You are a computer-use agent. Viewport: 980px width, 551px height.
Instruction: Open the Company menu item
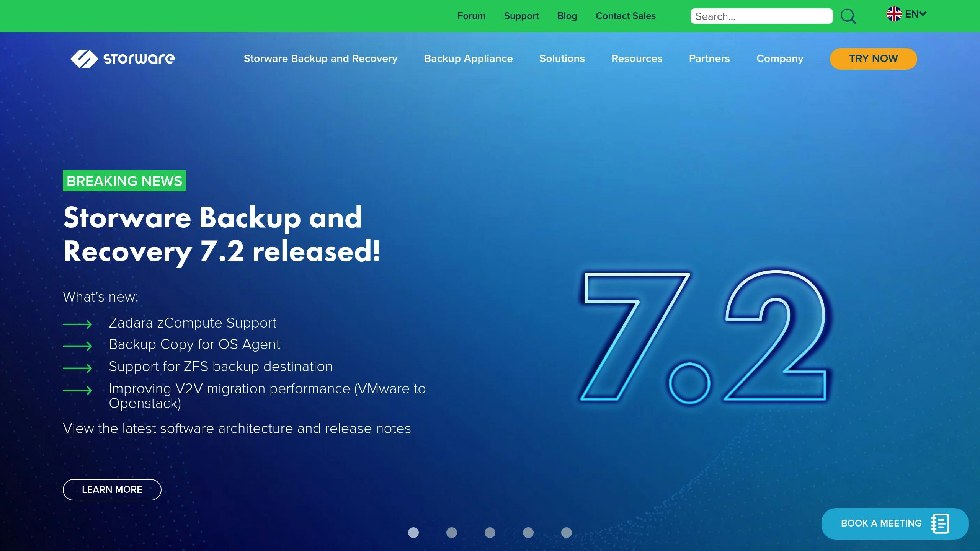(780, 59)
